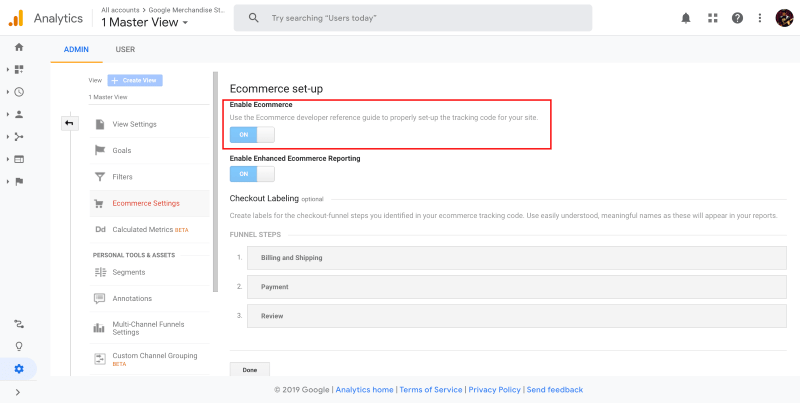Open the 1 Master View dropdown
The width and height of the screenshot is (800, 403).
click(145, 22)
